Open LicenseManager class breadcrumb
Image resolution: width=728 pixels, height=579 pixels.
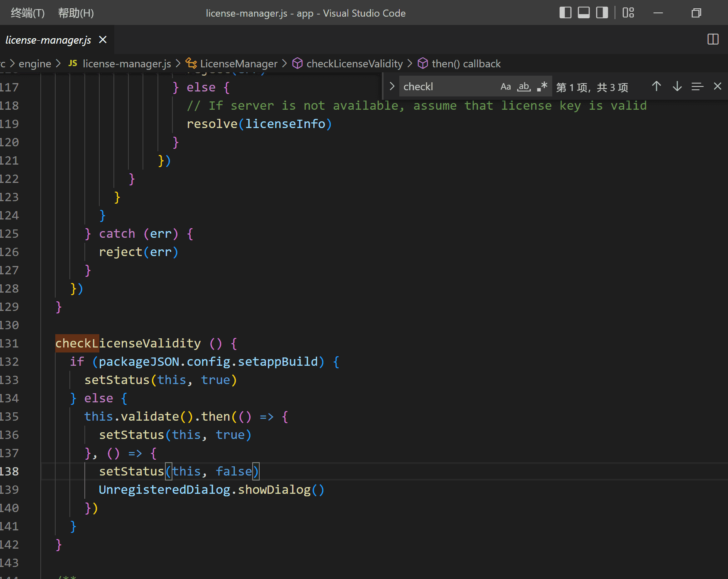pos(239,64)
